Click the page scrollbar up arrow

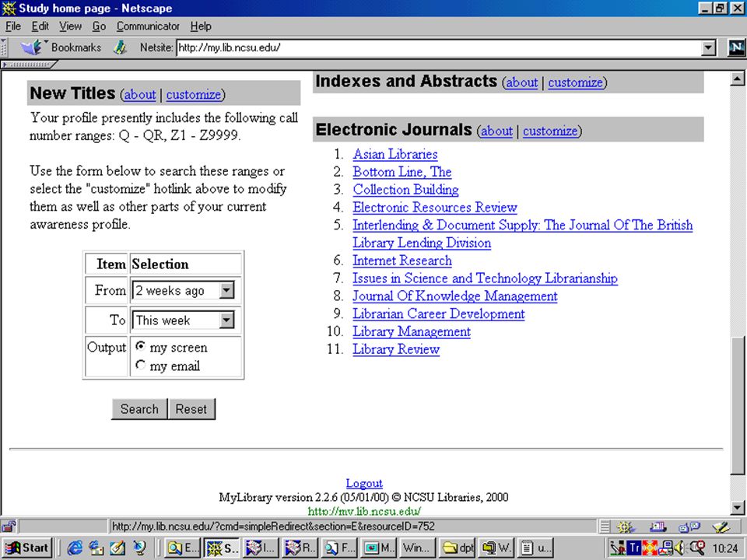click(x=738, y=79)
